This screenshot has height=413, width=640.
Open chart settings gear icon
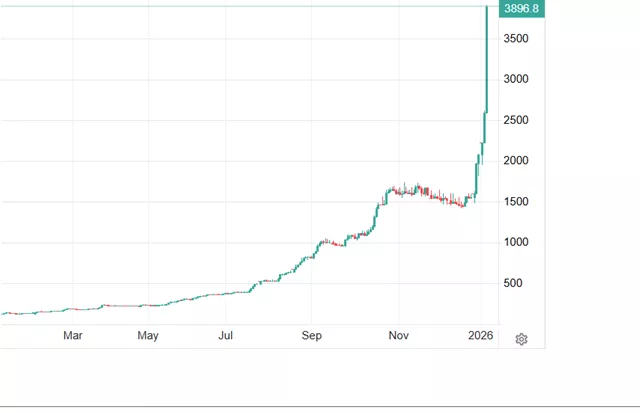(521, 339)
